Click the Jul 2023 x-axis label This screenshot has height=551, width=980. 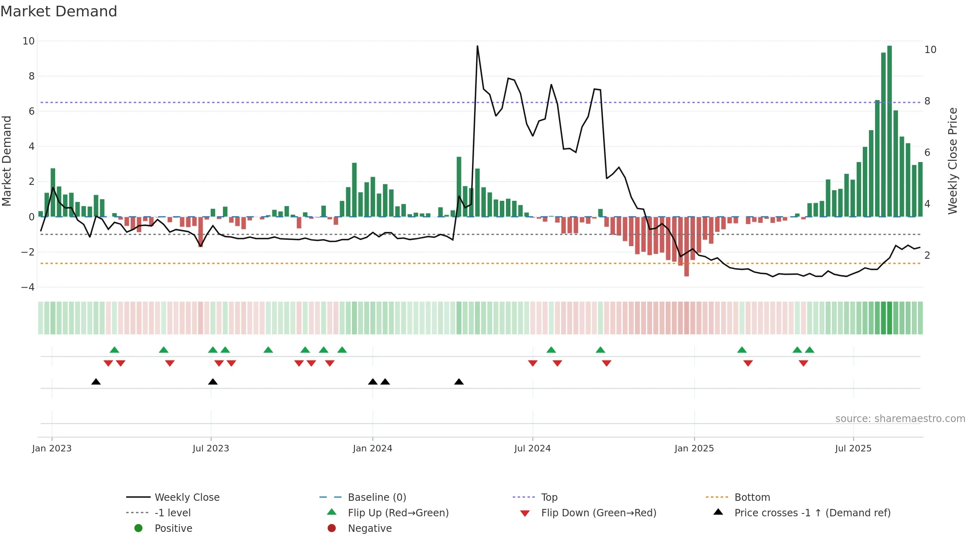[211, 448]
